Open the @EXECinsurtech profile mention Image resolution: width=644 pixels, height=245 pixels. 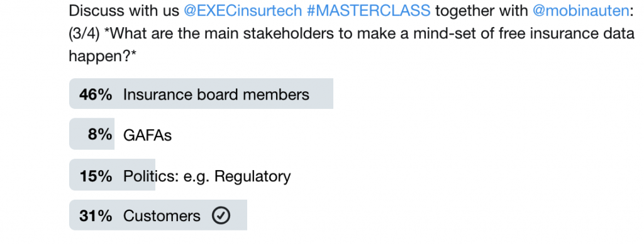click(243, 11)
